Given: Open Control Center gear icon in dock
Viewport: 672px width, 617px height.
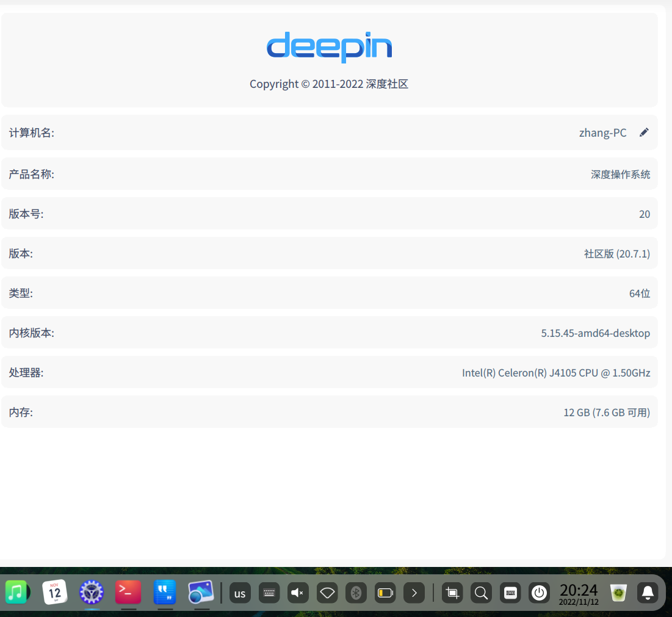Looking at the screenshot, I should (x=92, y=592).
